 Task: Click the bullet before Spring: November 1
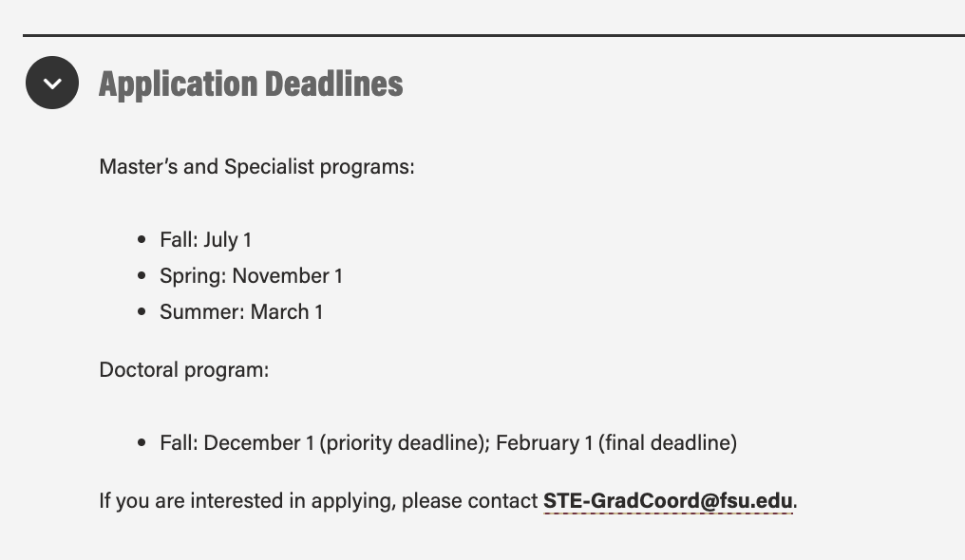[142, 276]
